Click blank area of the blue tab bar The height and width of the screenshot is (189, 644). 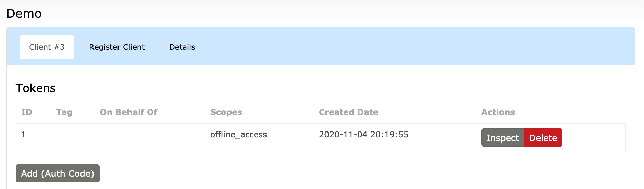point(411,47)
